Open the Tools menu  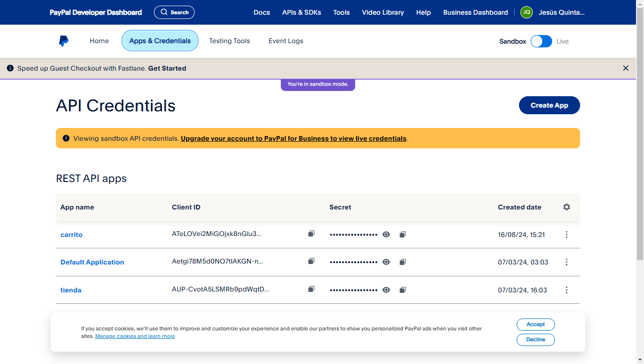click(341, 12)
